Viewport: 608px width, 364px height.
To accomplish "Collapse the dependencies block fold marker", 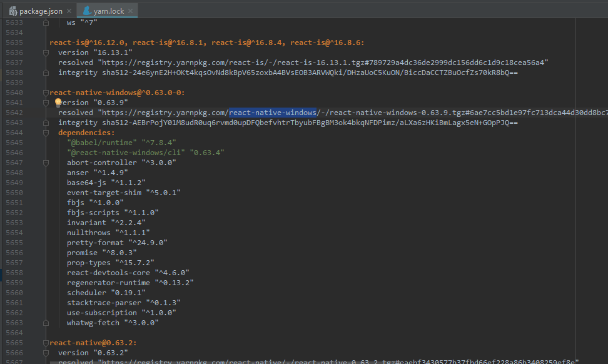I will (x=46, y=132).
